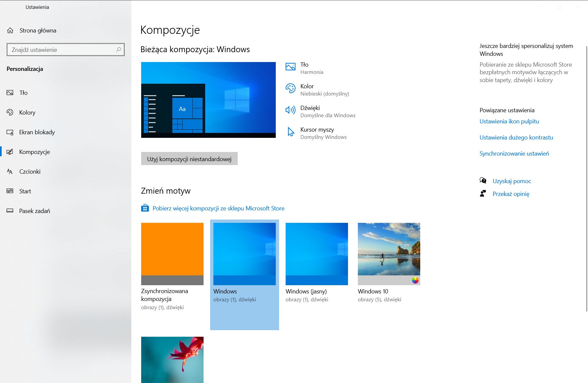The width and height of the screenshot is (588, 383).
Task: Open Start settings in the sidebar
Action: point(25,191)
